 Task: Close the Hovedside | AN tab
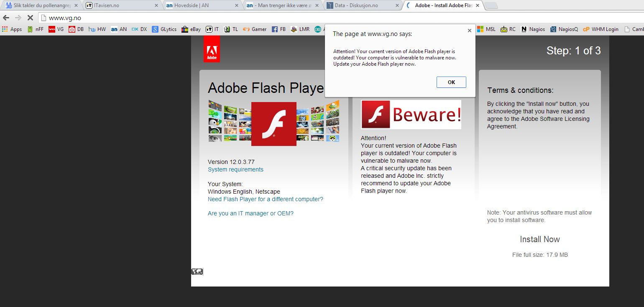click(x=237, y=5)
